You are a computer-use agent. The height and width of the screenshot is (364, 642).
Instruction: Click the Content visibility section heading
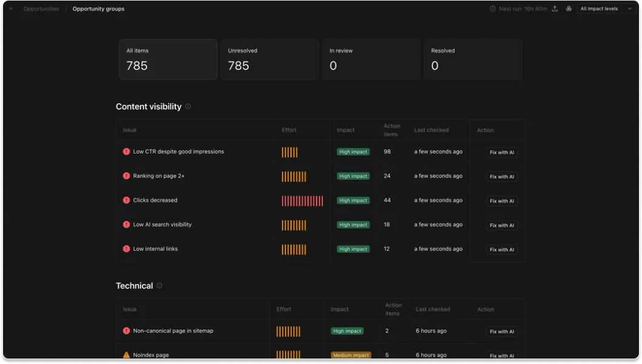[149, 107]
